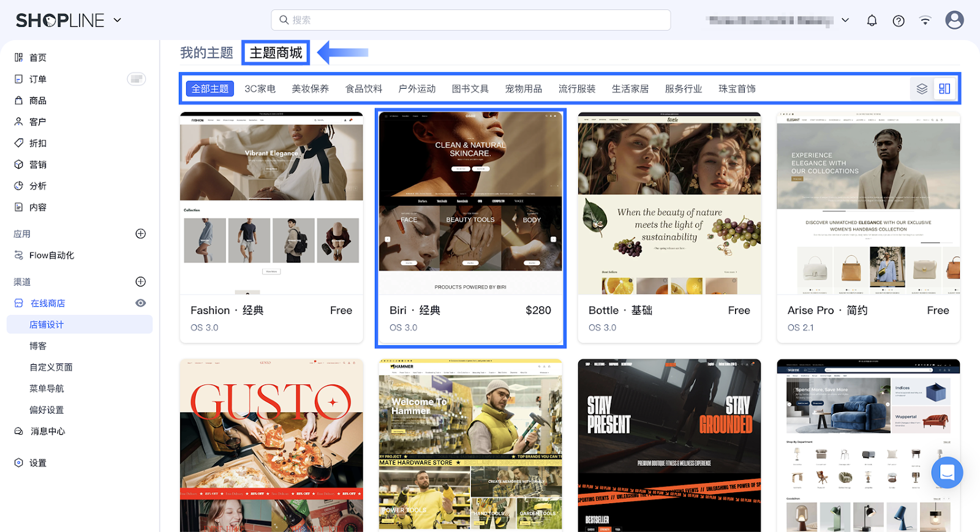Show 户外运动 themes
Viewport: 980px width, 532px height.
click(417, 89)
